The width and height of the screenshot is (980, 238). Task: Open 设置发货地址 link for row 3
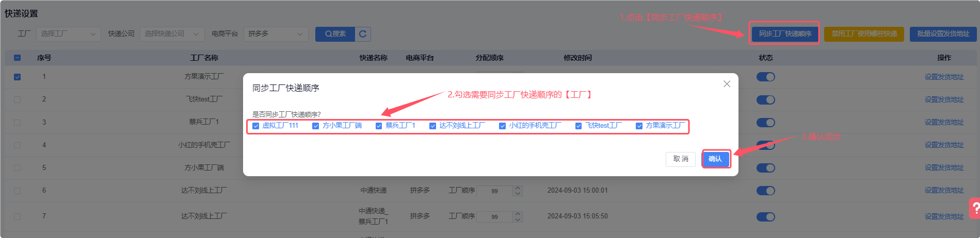tap(944, 122)
